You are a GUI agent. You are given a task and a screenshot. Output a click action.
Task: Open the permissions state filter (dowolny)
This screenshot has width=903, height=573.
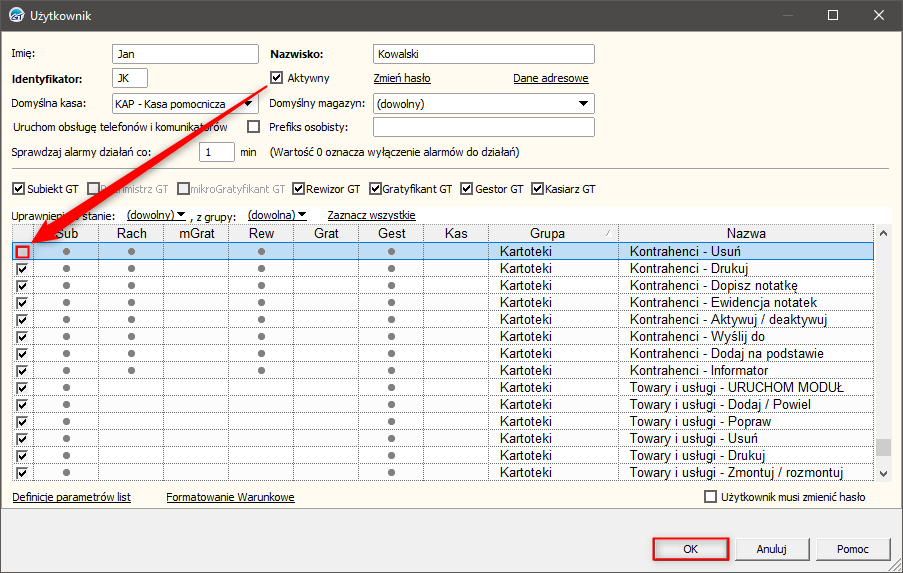point(156,215)
